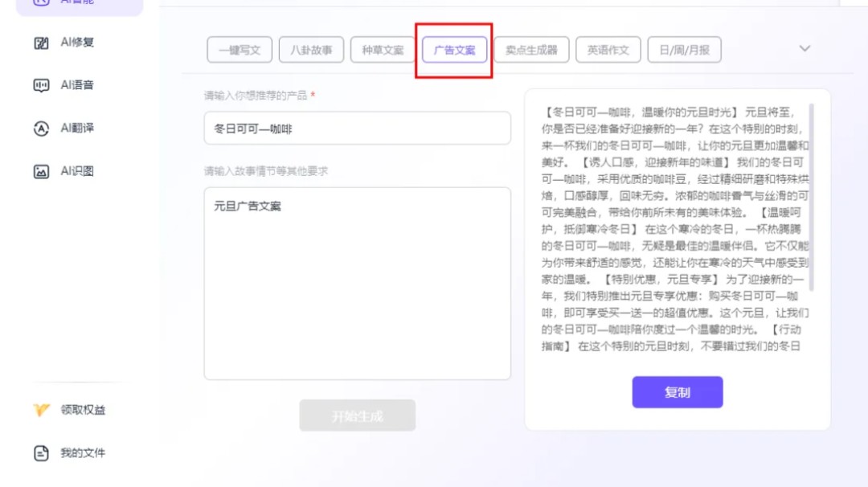Switch to the 一键写文 tab
The image size is (868, 487).
(x=241, y=49)
